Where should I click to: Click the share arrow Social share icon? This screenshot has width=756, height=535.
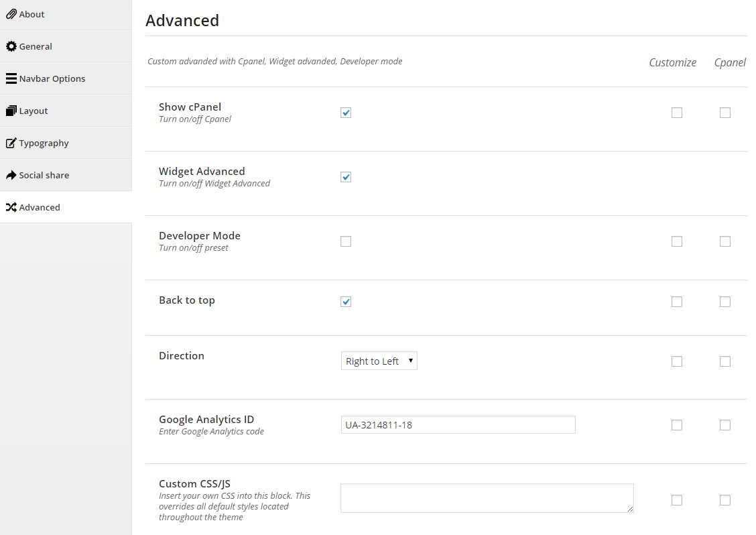click(x=11, y=175)
